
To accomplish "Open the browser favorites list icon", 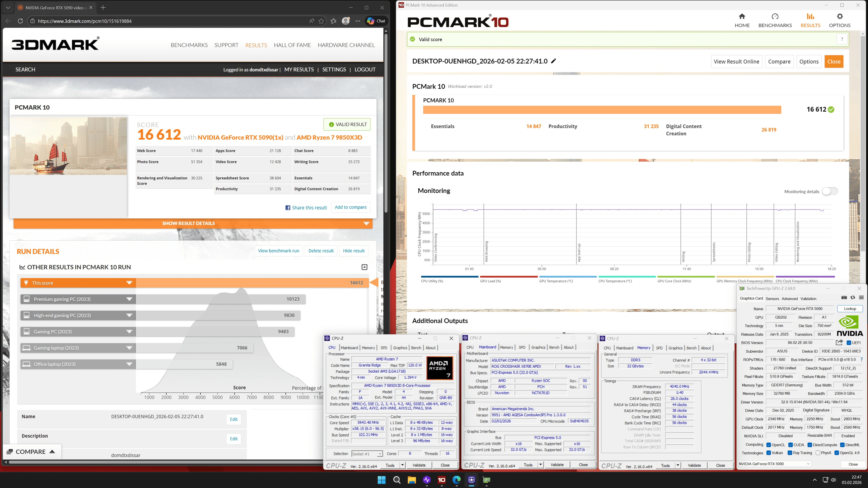I will pos(334,21).
